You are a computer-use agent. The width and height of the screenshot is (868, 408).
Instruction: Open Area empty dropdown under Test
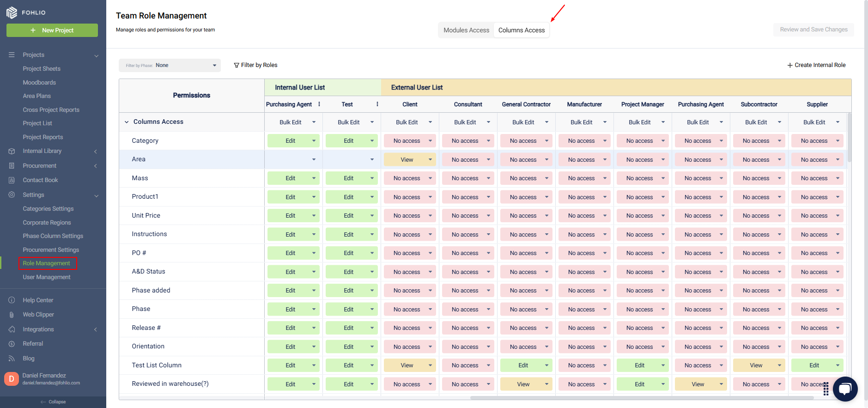coord(352,160)
